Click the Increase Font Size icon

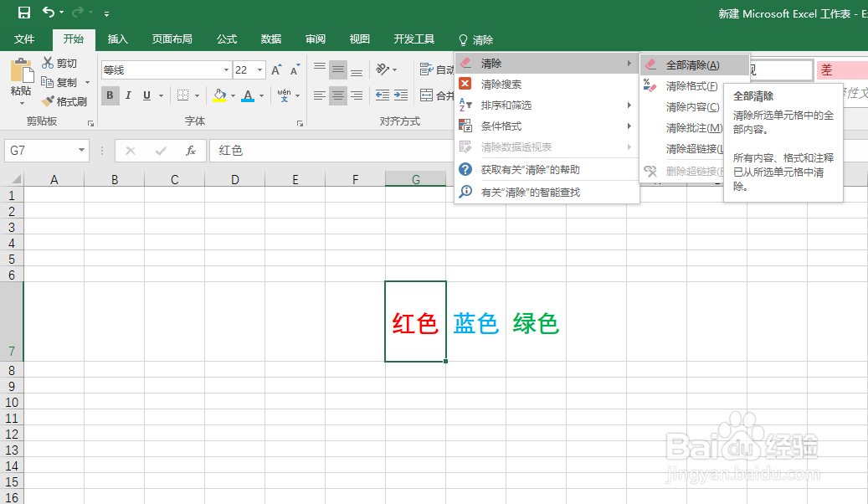275,69
